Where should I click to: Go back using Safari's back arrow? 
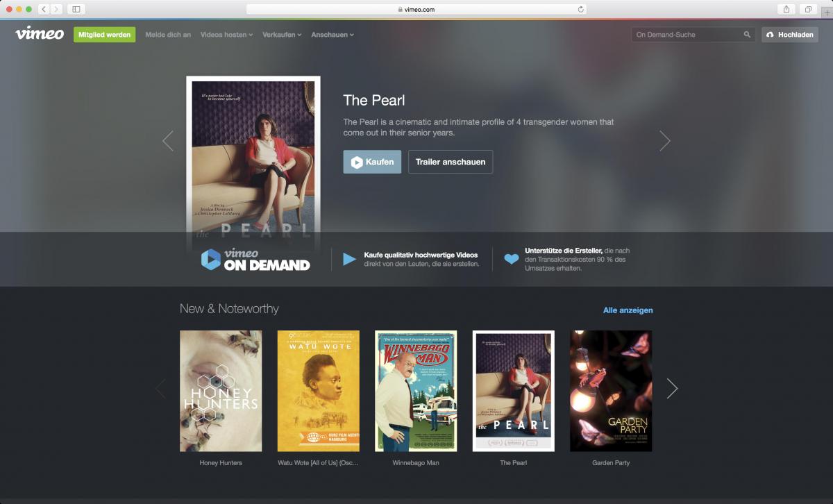pos(44,9)
